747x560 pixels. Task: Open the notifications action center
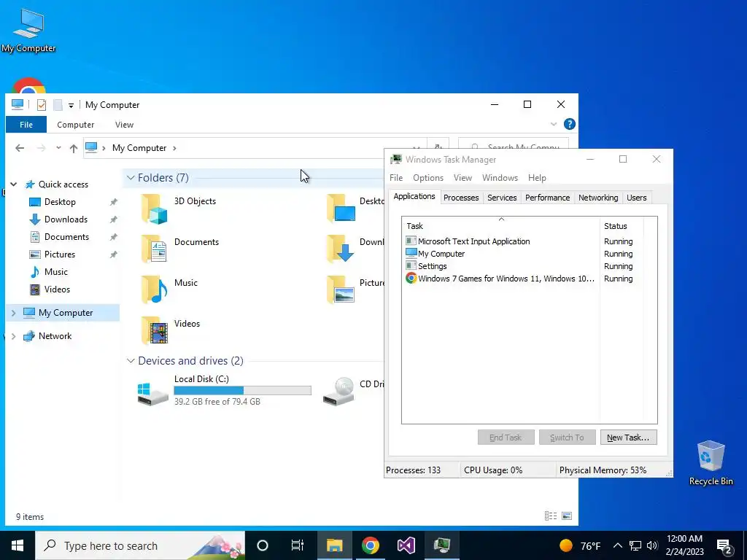click(x=724, y=545)
